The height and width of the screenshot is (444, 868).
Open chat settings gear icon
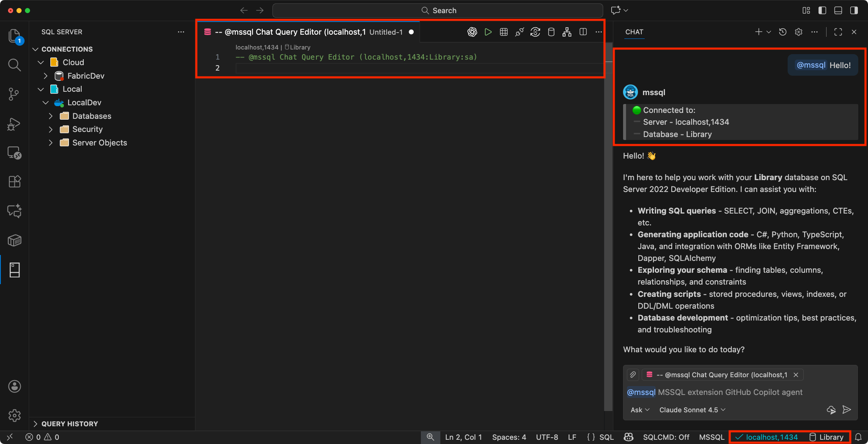pos(799,32)
